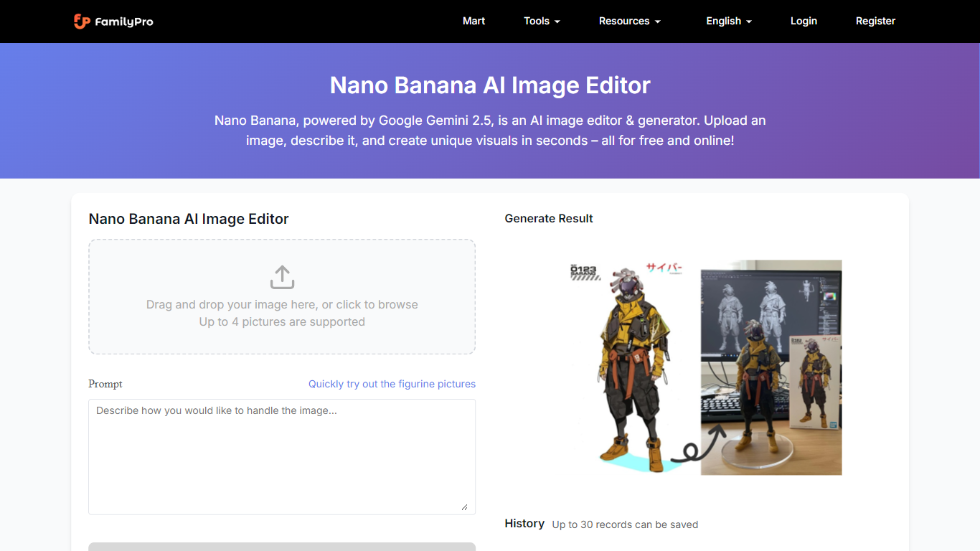Focus the Prompt description text field

click(281, 456)
